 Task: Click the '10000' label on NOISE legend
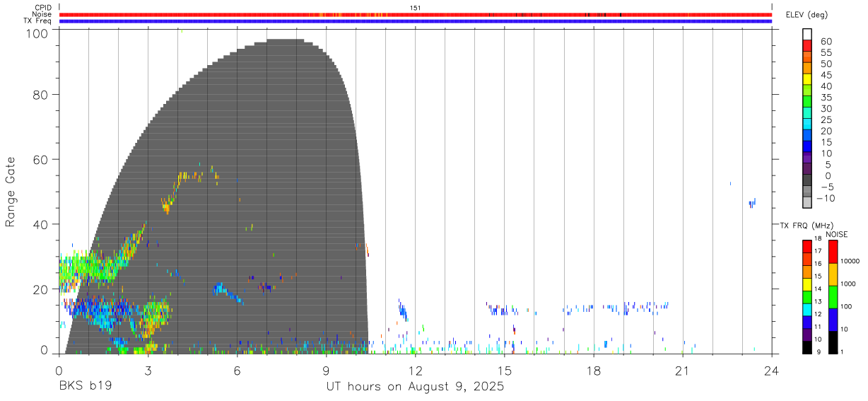(850, 262)
